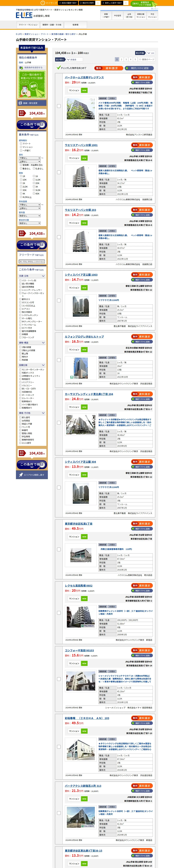The height and width of the screenshot is (868, 174).
Task: Request info for ウエリスアーバン大塚 1001
Action: (x=142, y=145)
